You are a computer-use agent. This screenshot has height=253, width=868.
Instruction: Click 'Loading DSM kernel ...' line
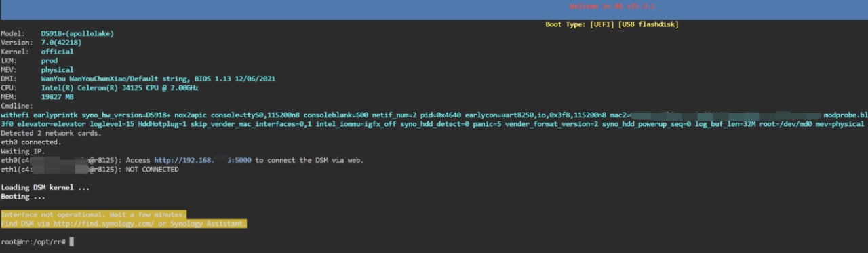[45, 187]
